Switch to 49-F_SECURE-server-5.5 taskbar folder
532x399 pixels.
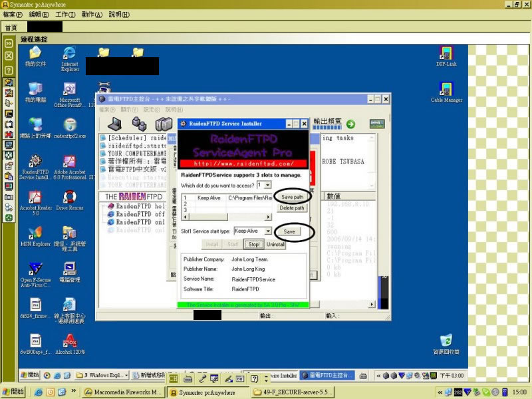click(293, 392)
